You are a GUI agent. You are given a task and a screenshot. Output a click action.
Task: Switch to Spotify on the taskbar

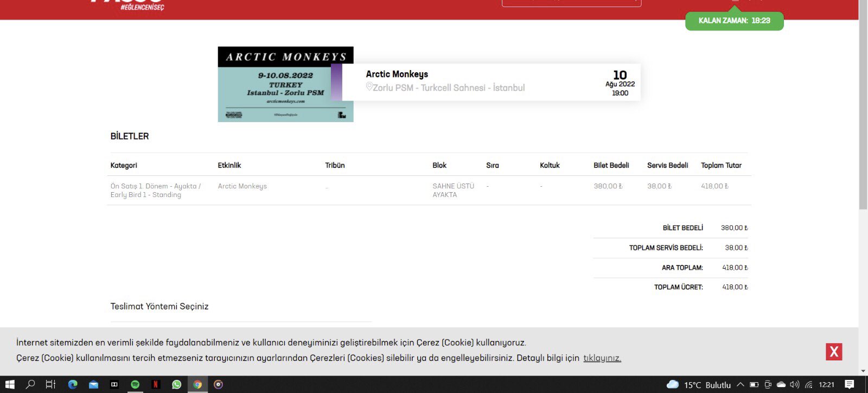(135, 384)
